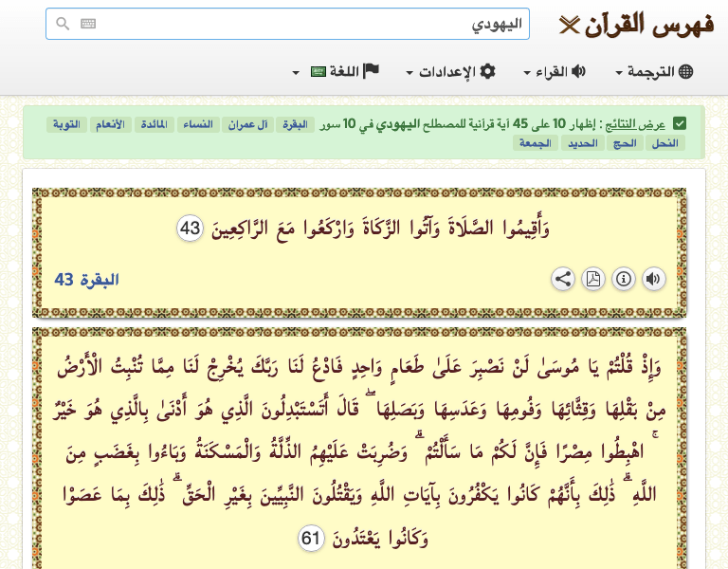This screenshot has width=728, height=569.
Task: Filter results by surah التوبة
Action: coord(66,124)
